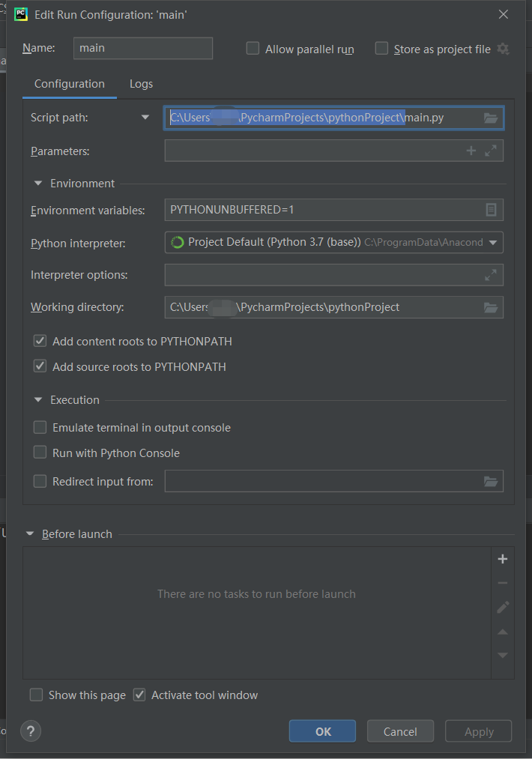Browse for the working directory folder

click(x=491, y=307)
